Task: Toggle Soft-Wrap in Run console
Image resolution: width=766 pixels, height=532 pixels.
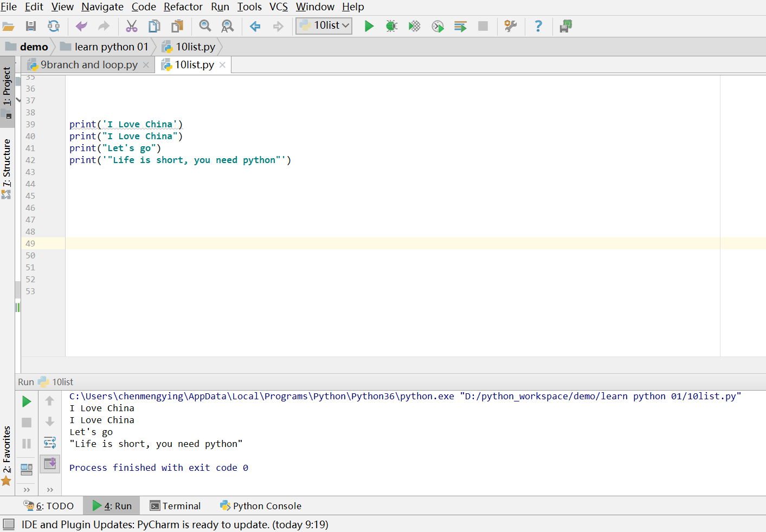Action: pyautogui.click(x=50, y=443)
